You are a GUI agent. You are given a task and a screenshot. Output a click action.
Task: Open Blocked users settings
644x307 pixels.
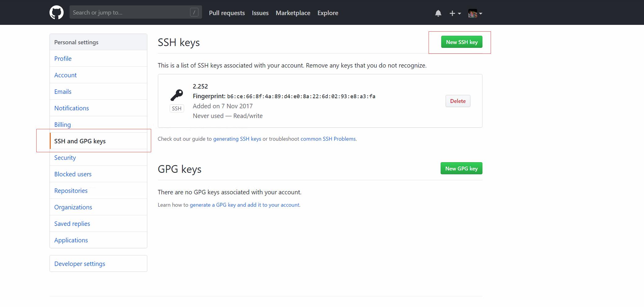pyautogui.click(x=98, y=174)
